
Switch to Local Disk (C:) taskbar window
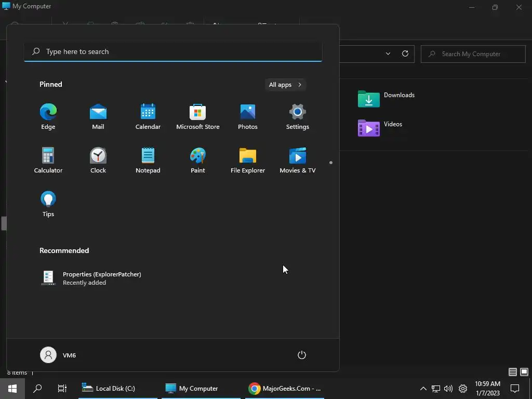click(x=118, y=389)
